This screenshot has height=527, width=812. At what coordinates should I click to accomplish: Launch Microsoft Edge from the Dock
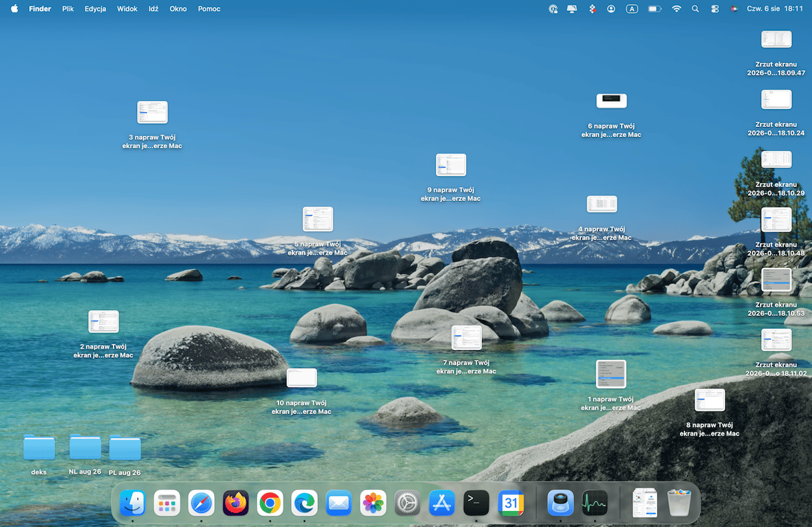(304, 503)
